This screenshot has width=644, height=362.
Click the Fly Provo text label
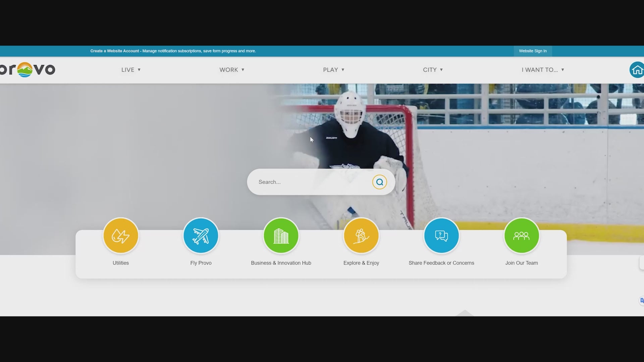(201, 263)
